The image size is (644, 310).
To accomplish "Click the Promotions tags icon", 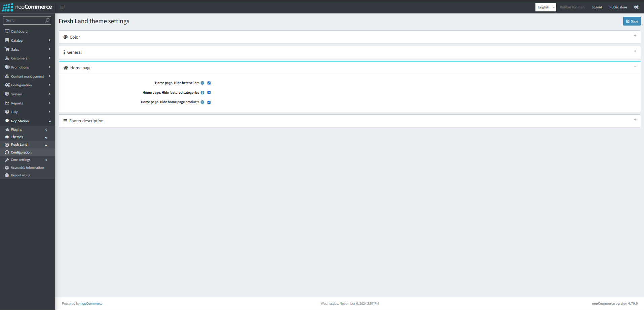I will pos(7,67).
